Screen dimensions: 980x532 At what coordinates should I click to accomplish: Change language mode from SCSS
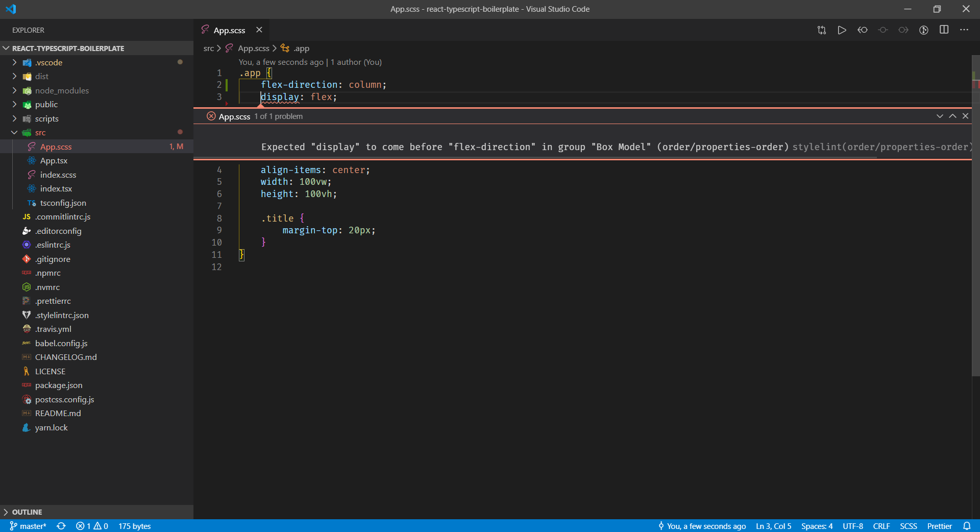pyautogui.click(x=909, y=526)
